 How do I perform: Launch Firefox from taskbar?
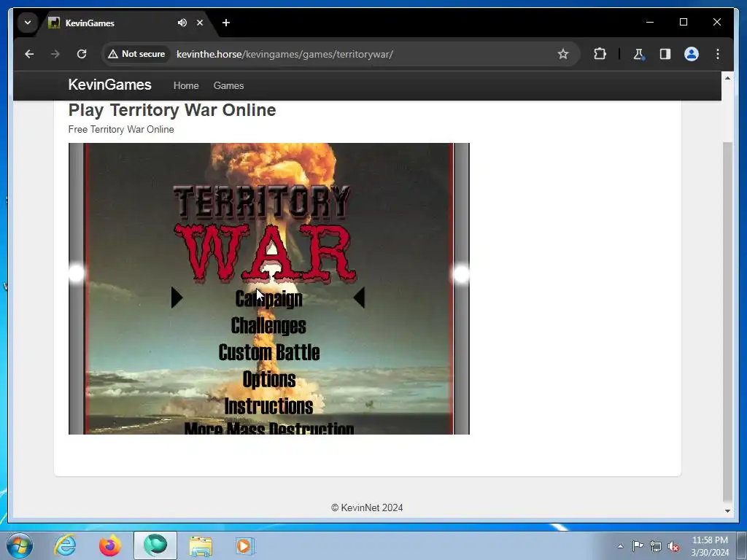110,545
